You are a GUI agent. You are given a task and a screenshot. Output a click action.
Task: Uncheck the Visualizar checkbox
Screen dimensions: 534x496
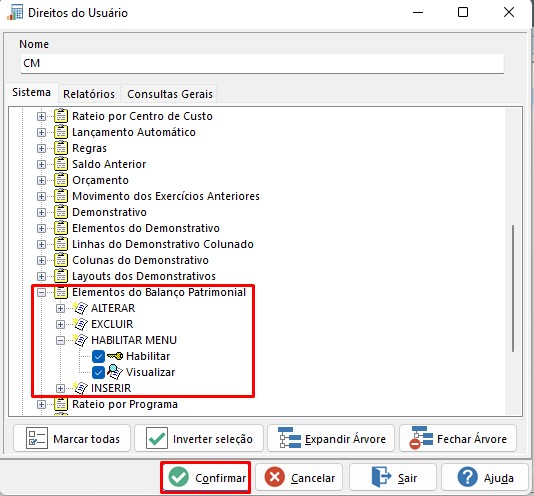98,372
